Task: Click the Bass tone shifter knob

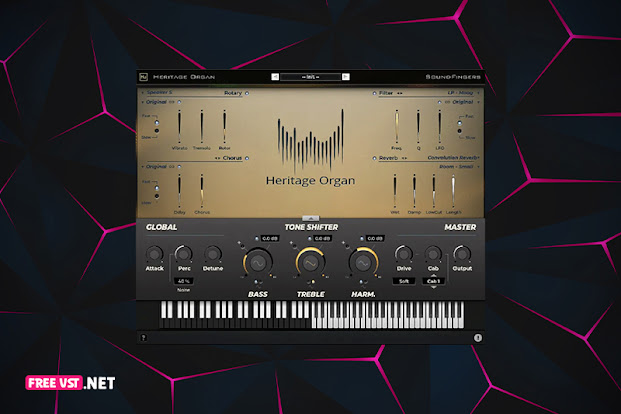Action: click(x=257, y=263)
